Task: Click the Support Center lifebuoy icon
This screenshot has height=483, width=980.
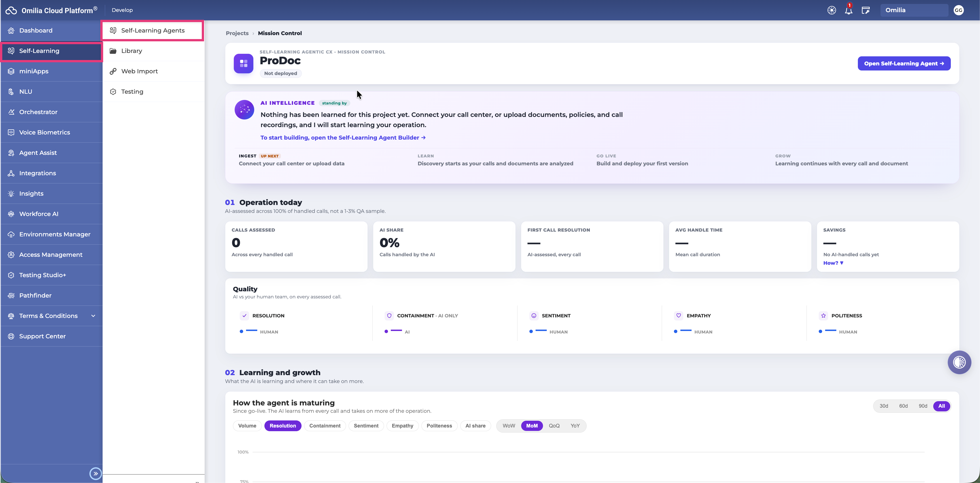Action: click(x=11, y=336)
